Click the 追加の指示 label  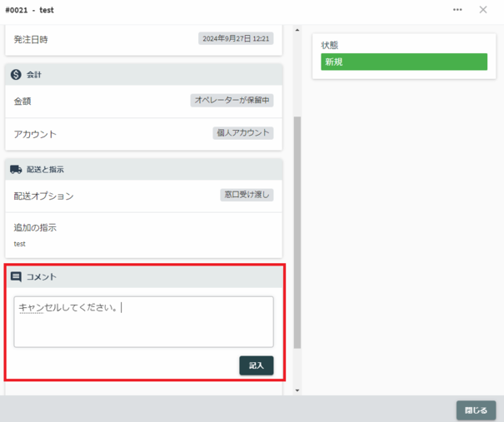pyautogui.click(x=35, y=227)
